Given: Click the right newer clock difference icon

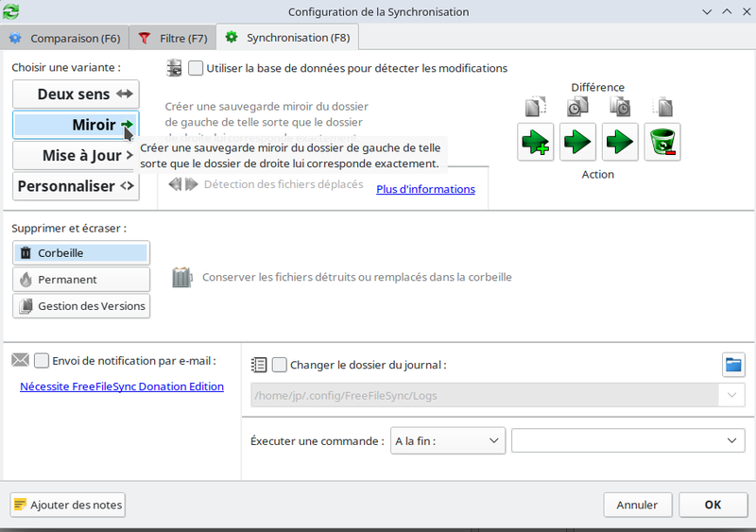Looking at the screenshot, I should pyautogui.click(x=620, y=107).
